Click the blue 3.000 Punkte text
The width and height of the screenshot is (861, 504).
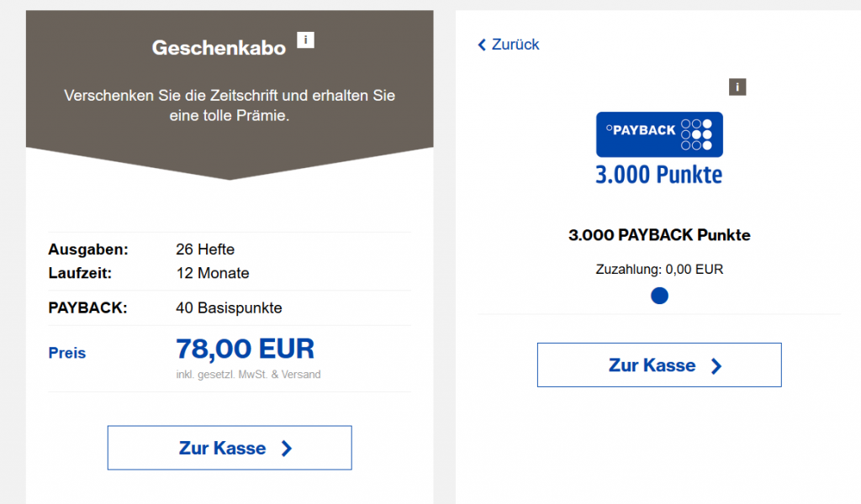click(x=659, y=175)
